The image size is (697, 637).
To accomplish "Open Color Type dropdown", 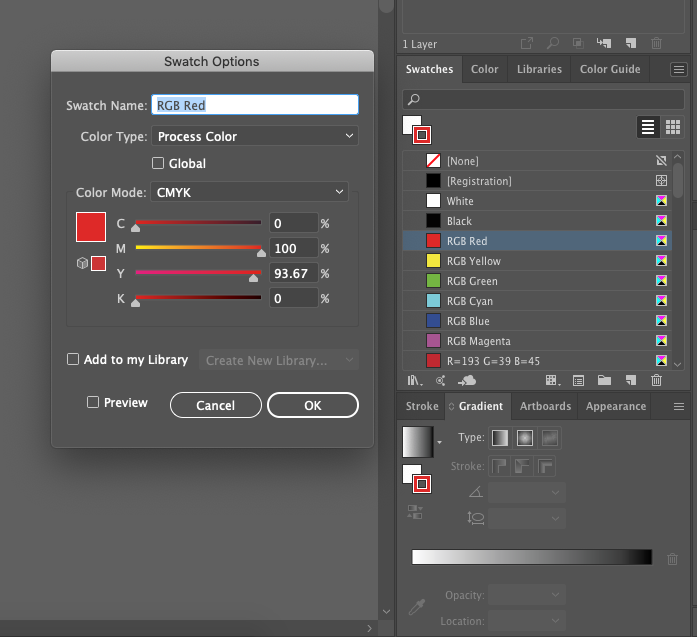I will pyautogui.click(x=255, y=136).
